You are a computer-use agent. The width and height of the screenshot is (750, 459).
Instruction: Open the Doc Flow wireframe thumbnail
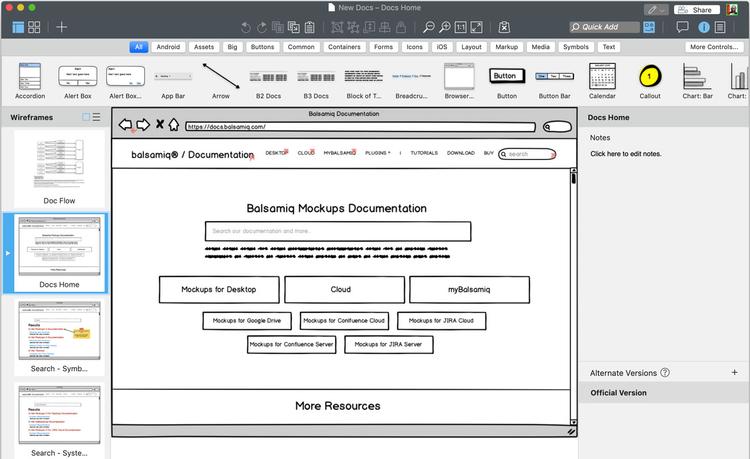(59, 168)
